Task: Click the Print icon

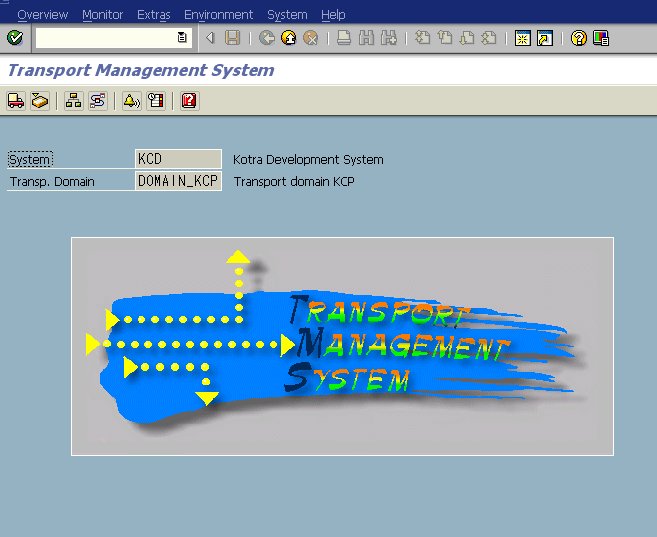Action: (344, 38)
